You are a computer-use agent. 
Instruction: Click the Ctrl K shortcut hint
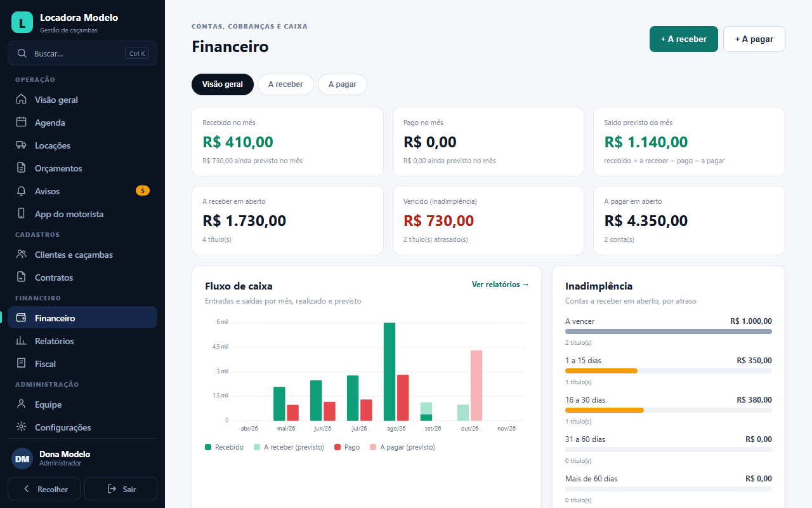tap(137, 53)
